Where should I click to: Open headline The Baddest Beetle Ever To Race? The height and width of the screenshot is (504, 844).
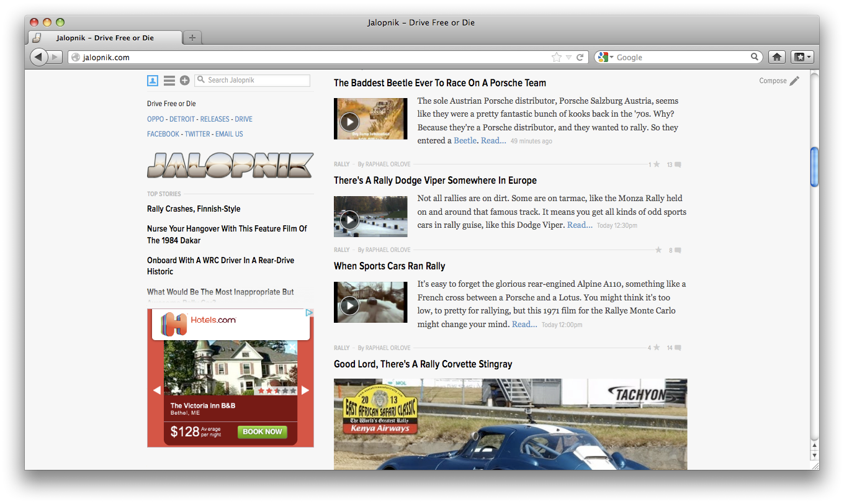pos(440,83)
